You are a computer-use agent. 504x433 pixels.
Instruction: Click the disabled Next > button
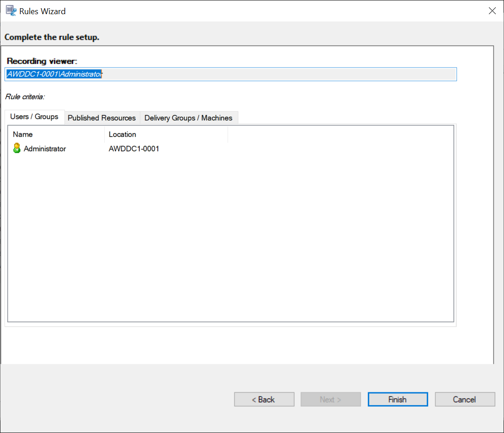coord(330,399)
